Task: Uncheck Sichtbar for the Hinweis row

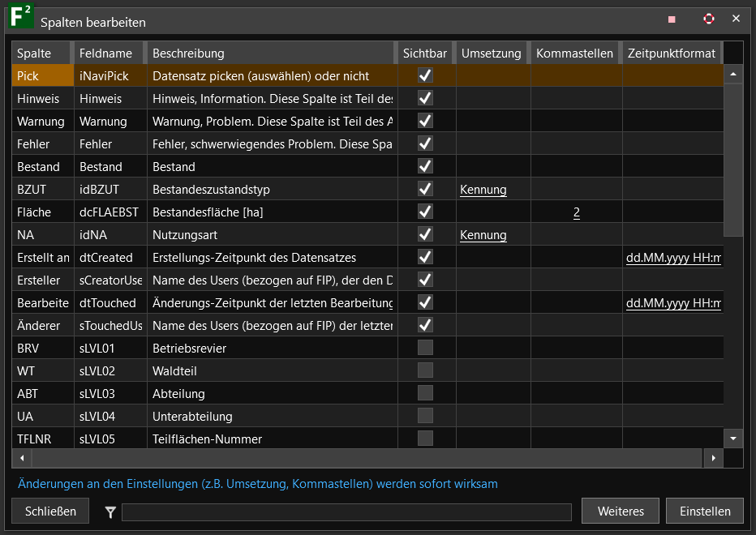Action: 425,98
